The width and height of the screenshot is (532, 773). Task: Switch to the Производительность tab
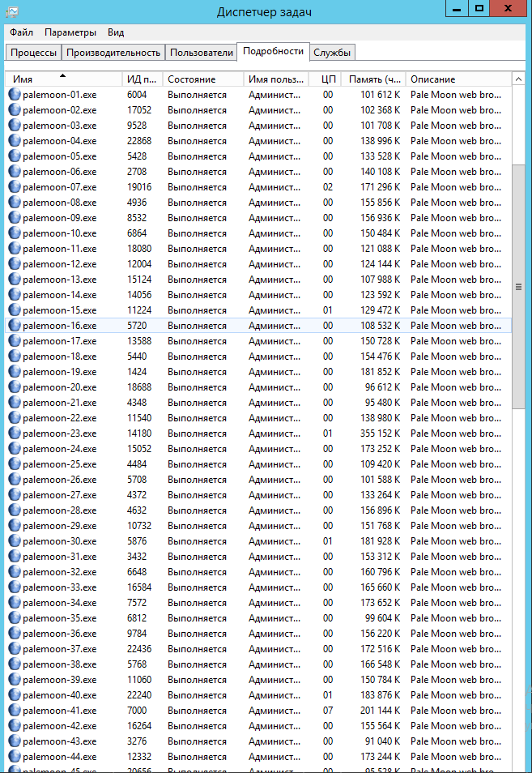coord(113,52)
